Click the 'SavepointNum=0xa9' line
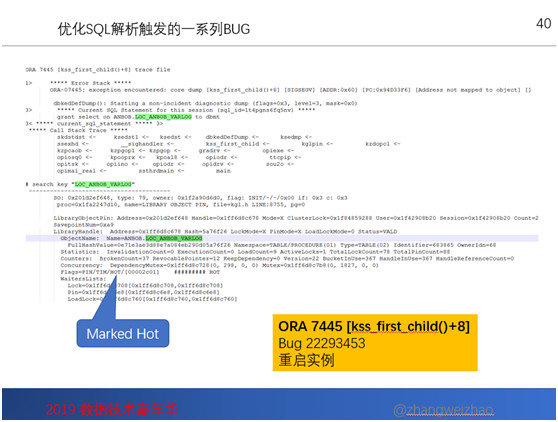The height and width of the screenshot is (422, 558). (84, 225)
